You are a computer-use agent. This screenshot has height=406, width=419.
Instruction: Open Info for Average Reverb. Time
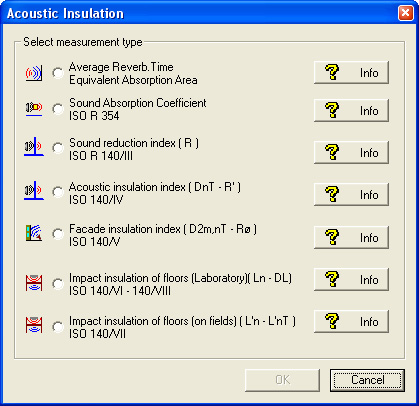pos(351,72)
